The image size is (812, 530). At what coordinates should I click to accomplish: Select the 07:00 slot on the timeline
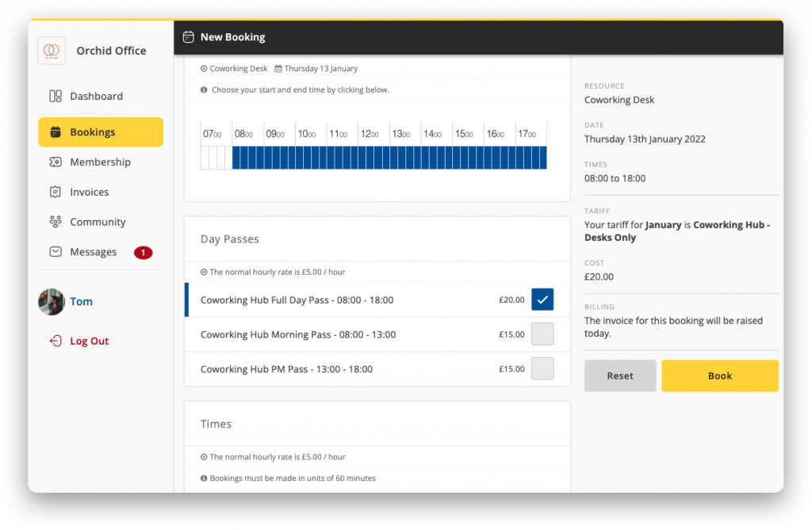[x=216, y=158]
